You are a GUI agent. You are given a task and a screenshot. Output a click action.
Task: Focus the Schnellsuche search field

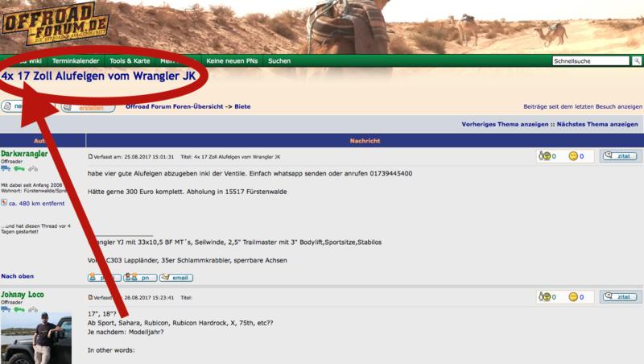tap(591, 61)
